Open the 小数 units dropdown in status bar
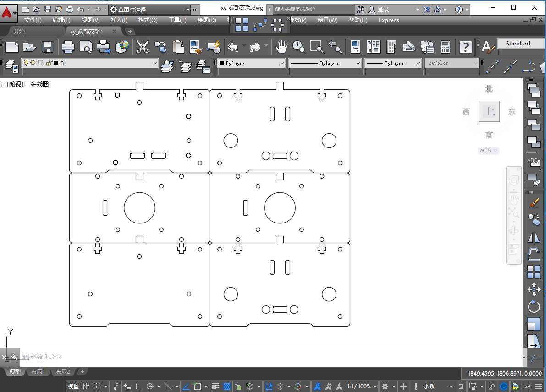 438,386
